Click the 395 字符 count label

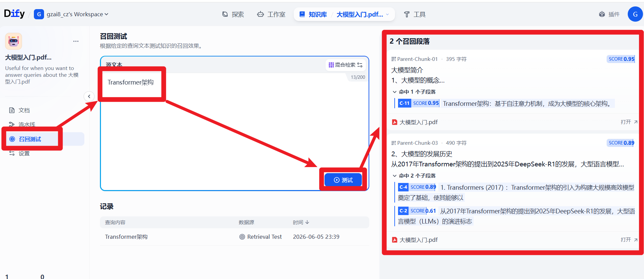point(456,59)
